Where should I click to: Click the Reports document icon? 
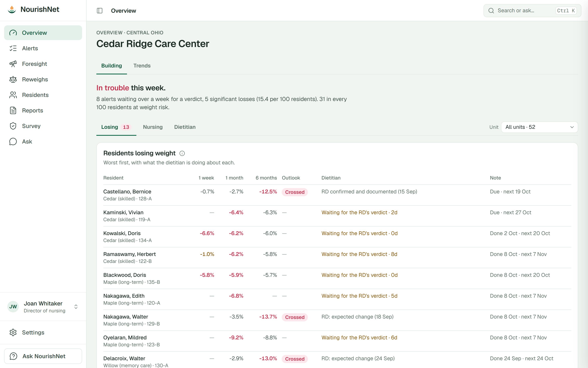click(x=13, y=110)
